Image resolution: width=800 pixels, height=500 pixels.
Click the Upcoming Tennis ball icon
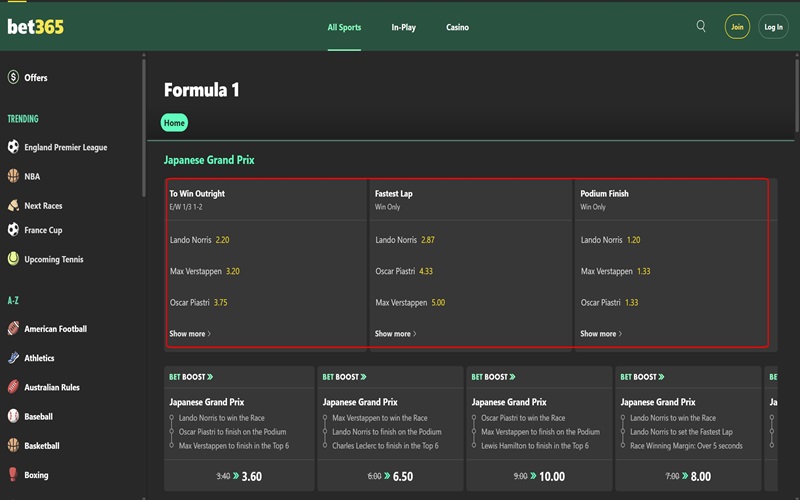(x=13, y=259)
